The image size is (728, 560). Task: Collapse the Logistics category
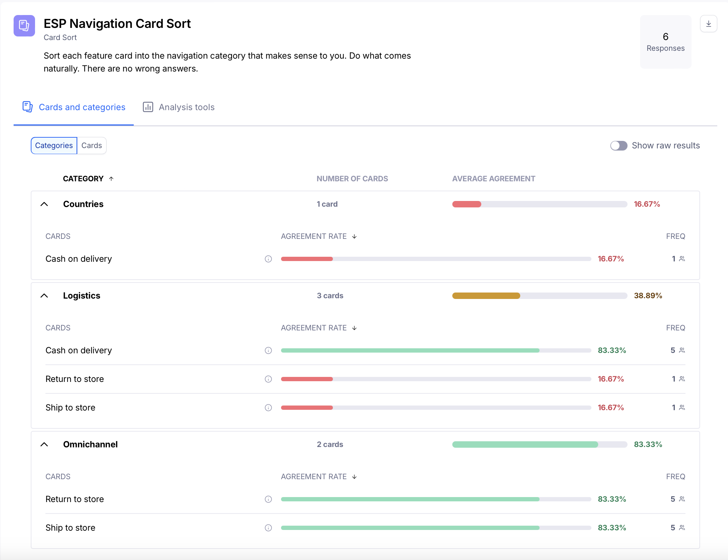44,296
